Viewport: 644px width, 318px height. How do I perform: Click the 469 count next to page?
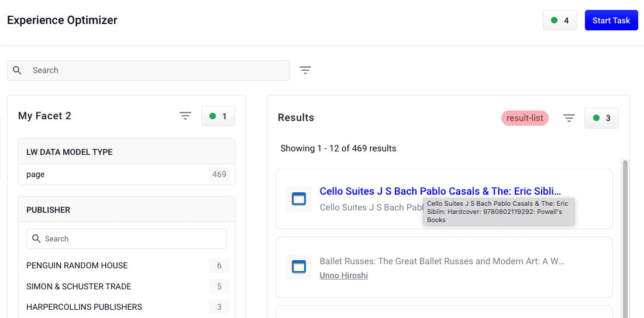tap(219, 174)
